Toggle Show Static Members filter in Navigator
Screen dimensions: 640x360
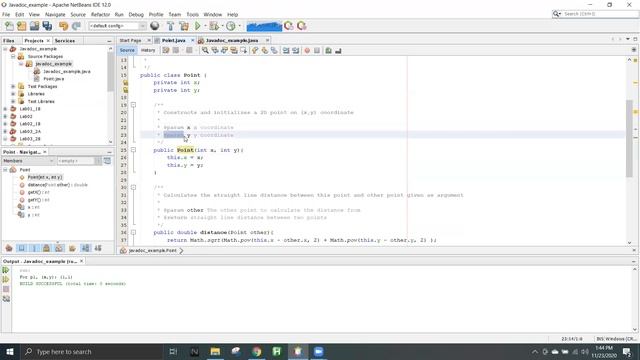pos(34,248)
